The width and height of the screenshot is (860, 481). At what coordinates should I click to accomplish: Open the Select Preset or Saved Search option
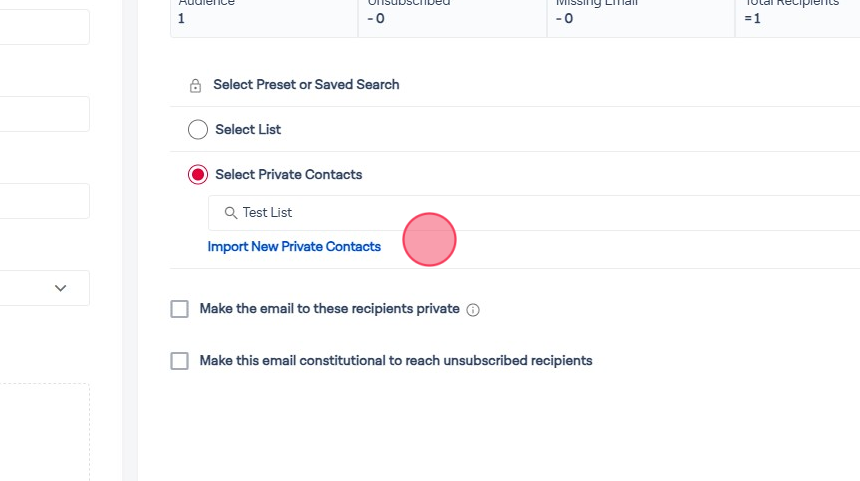click(x=306, y=85)
